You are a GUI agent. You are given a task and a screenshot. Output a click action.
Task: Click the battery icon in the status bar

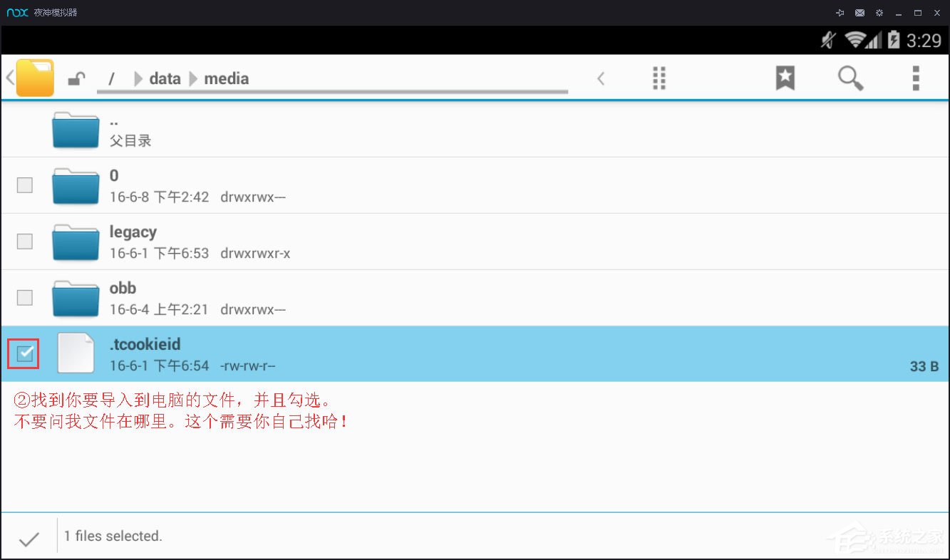click(x=893, y=41)
